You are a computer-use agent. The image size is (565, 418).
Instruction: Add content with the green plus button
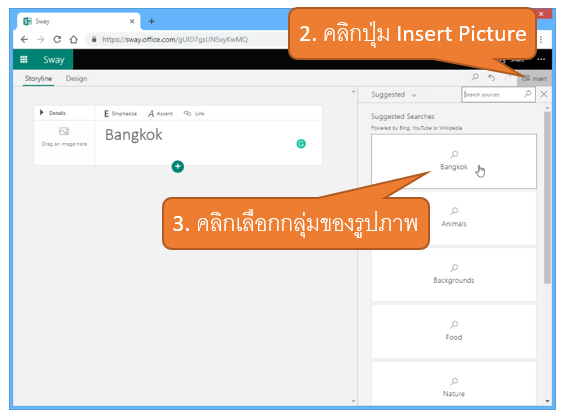(178, 166)
